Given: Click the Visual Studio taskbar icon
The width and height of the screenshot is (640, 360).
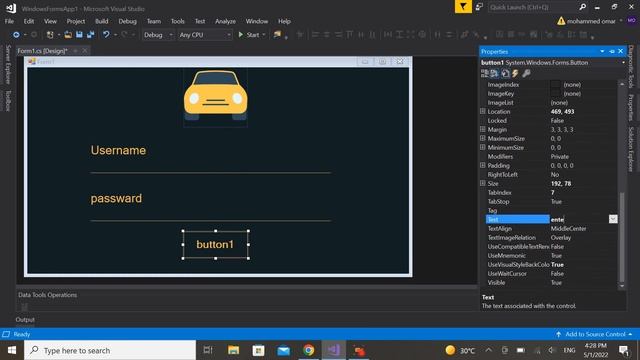Looking at the screenshot, I should 334,350.
